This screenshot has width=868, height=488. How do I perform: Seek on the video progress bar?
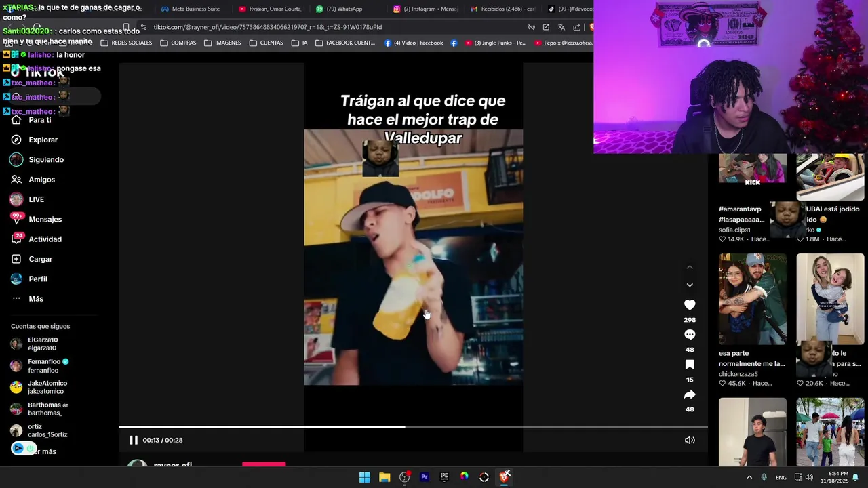[413, 427]
